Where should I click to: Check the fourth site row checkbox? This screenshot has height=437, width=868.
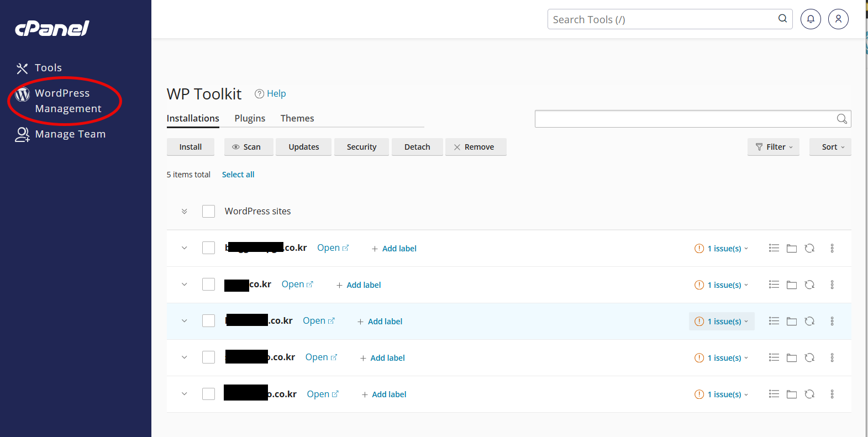[x=208, y=357]
